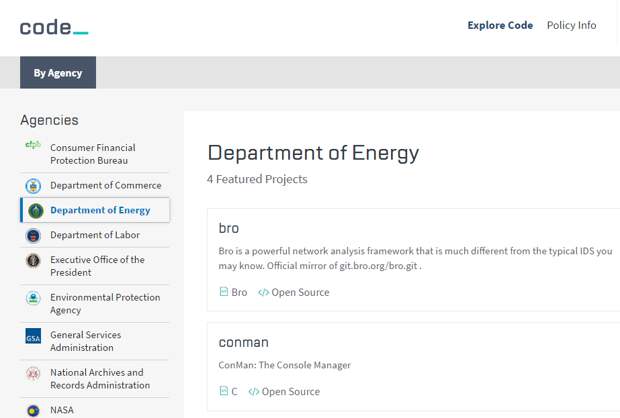The width and height of the screenshot is (620, 418).
Task: Select Executive Office of the President agency
Action: tap(95, 266)
